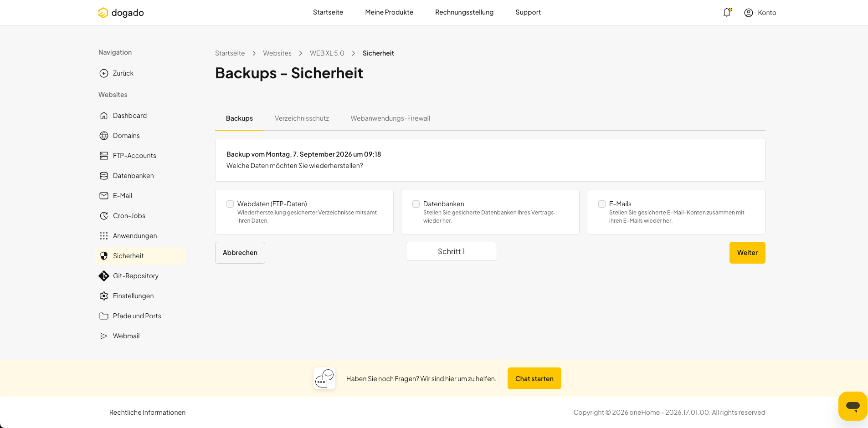The height and width of the screenshot is (428, 868).
Task: Click the FTP-Accounts server icon
Action: point(104,156)
